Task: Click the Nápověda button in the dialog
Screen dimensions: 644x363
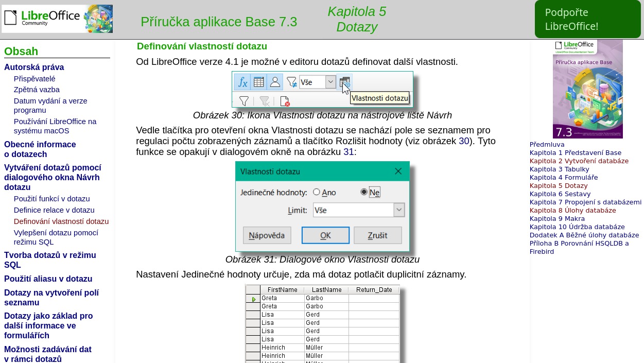Action: click(x=267, y=235)
